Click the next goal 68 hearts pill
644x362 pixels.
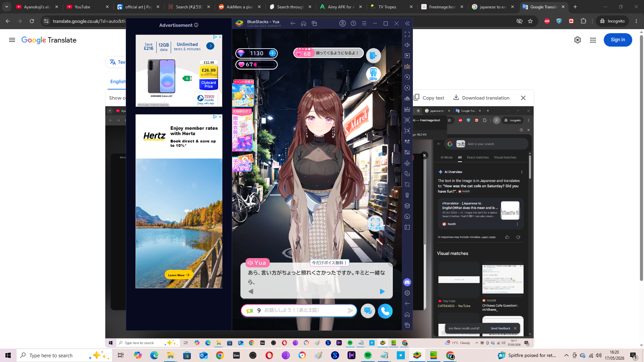[x=328, y=53]
